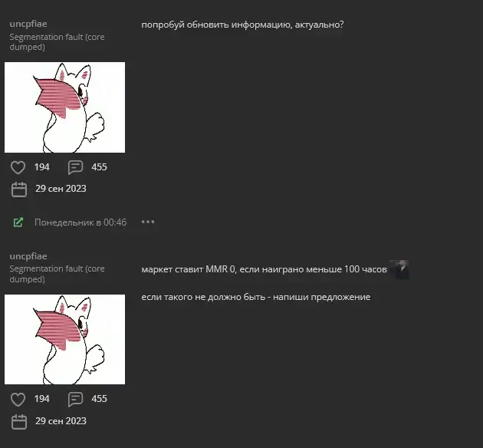Open uncpfiae profile from second post username
The height and width of the screenshot is (448, 483).
point(28,256)
